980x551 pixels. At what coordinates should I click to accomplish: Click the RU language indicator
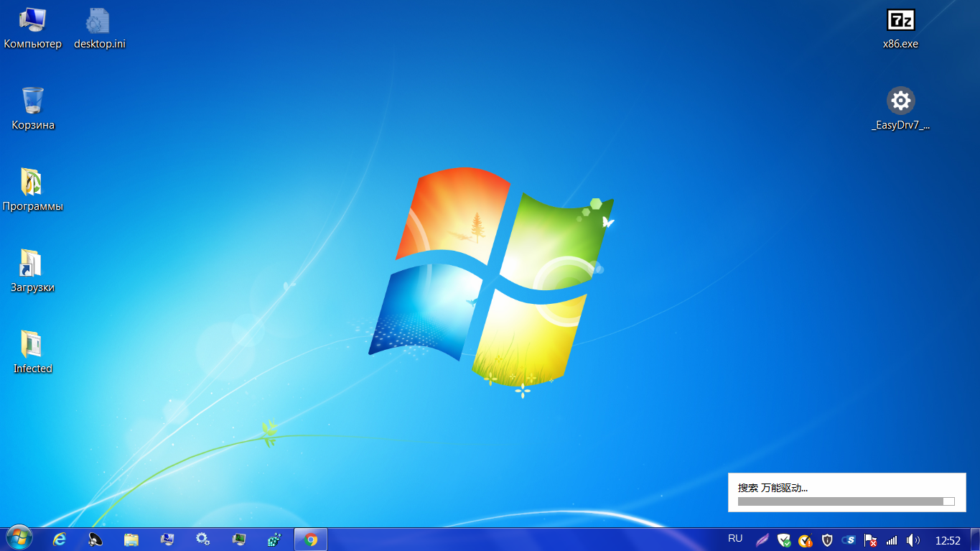click(x=735, y=539)
